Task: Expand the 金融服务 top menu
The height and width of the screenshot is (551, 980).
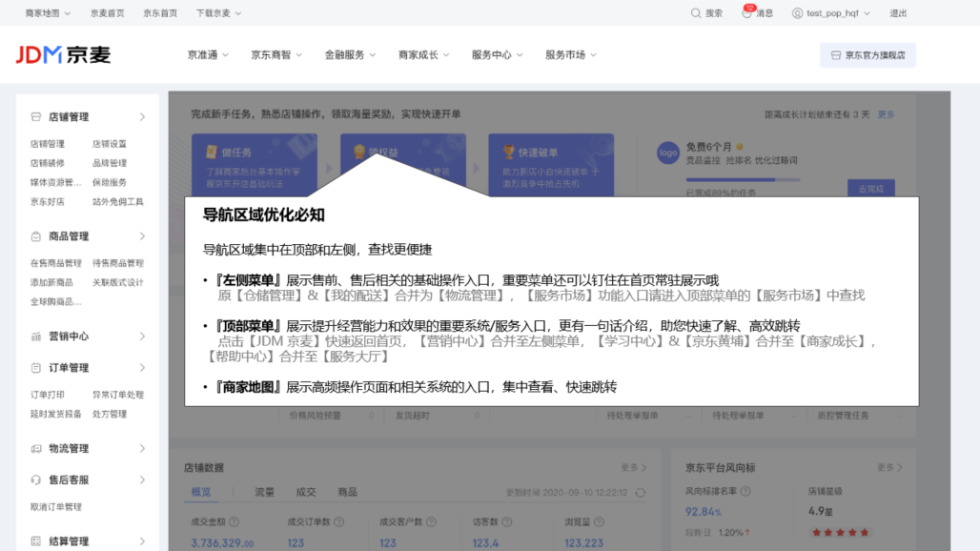Action: 350,55
